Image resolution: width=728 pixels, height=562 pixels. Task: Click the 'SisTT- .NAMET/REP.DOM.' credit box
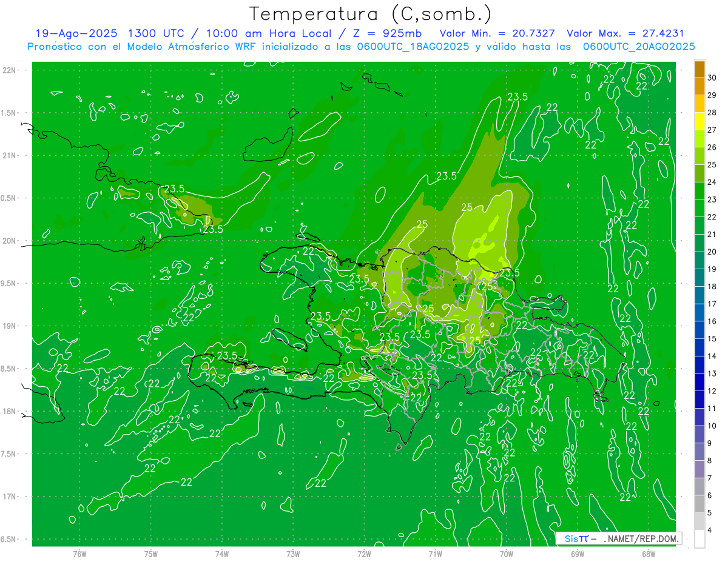618,538
